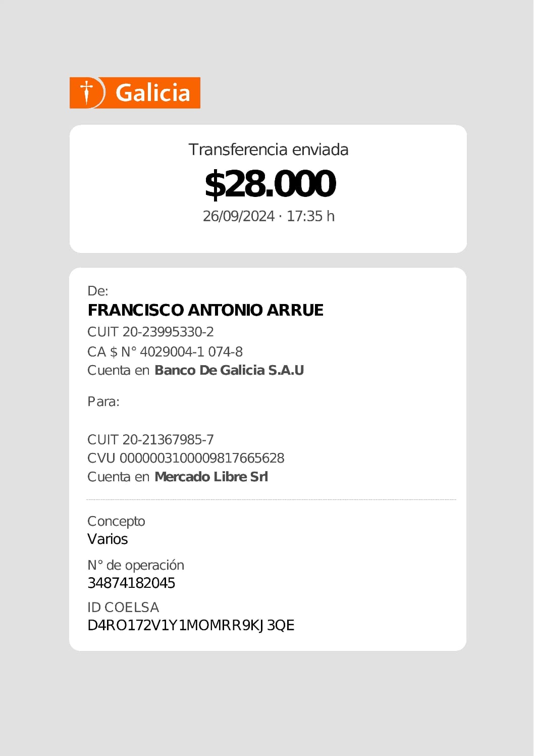Click the De: sender label
The height and width of the screenshot is (756, 534).
98,291
